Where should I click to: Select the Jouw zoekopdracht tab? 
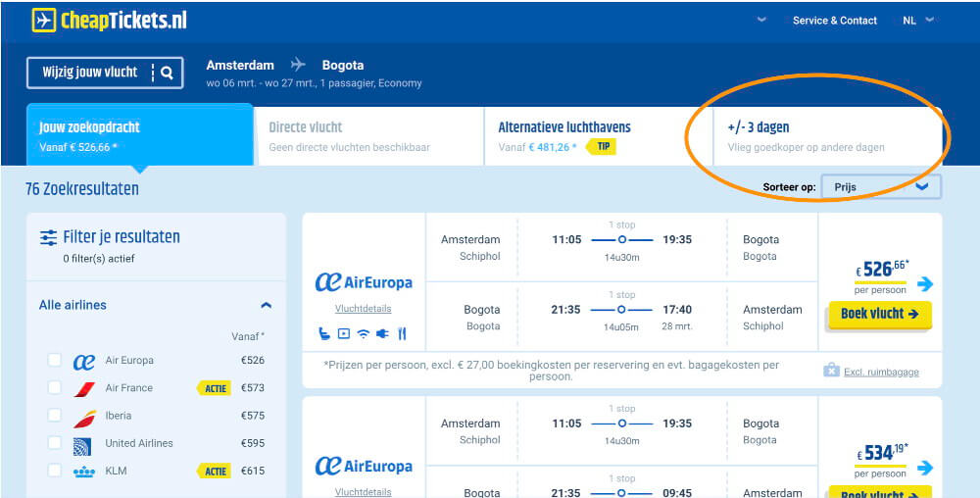click(140, 135)
